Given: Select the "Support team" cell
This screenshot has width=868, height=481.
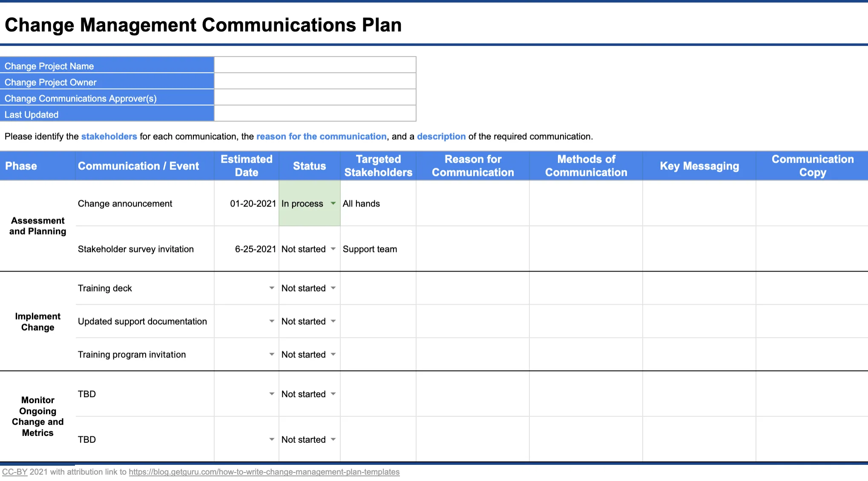Looking at the screenshot, I should coord(377,249).
